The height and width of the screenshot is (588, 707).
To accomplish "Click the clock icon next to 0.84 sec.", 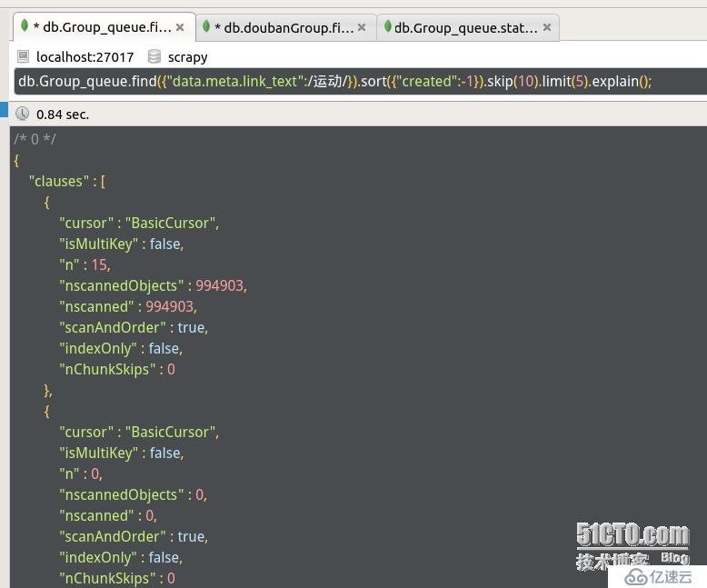I will click(22, 114).
